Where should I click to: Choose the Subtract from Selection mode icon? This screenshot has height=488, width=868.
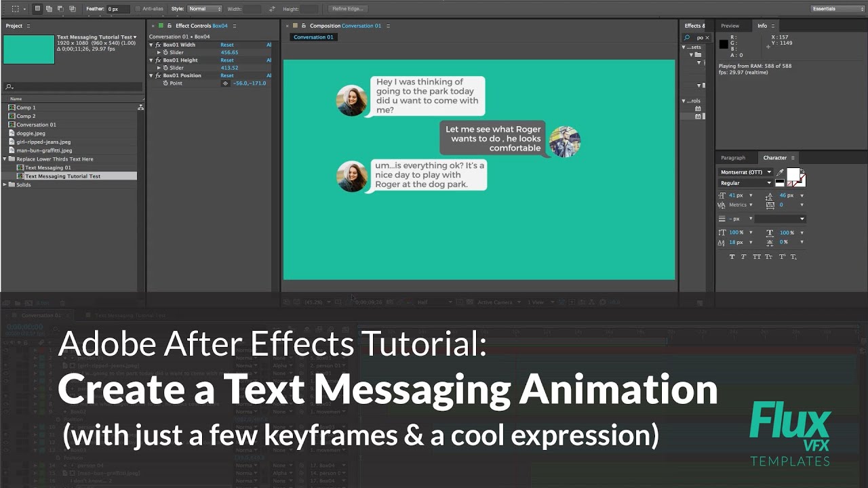(60, 9)
